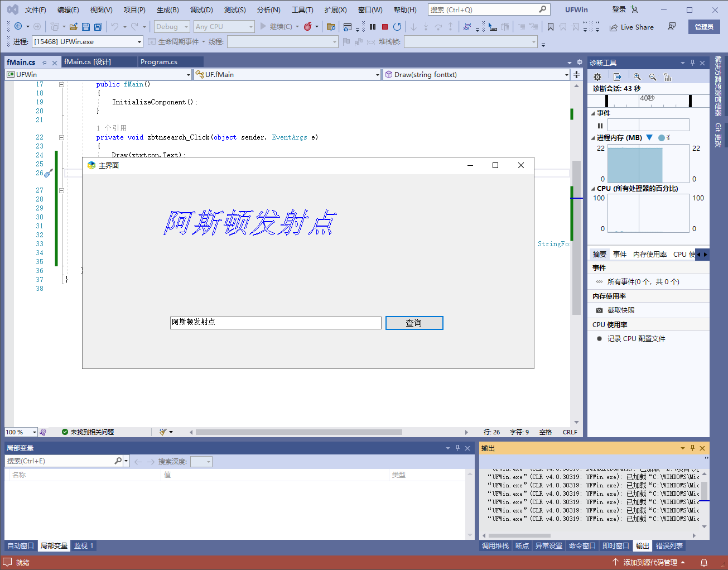
Task: Click the split editor icon beside the Draw dropdown
Action: 577,74
